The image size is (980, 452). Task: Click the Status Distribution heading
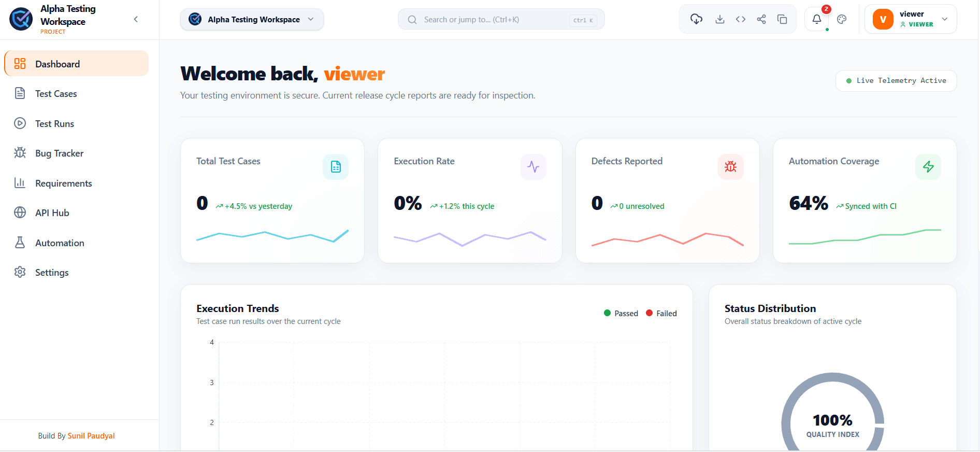point(770,308)
